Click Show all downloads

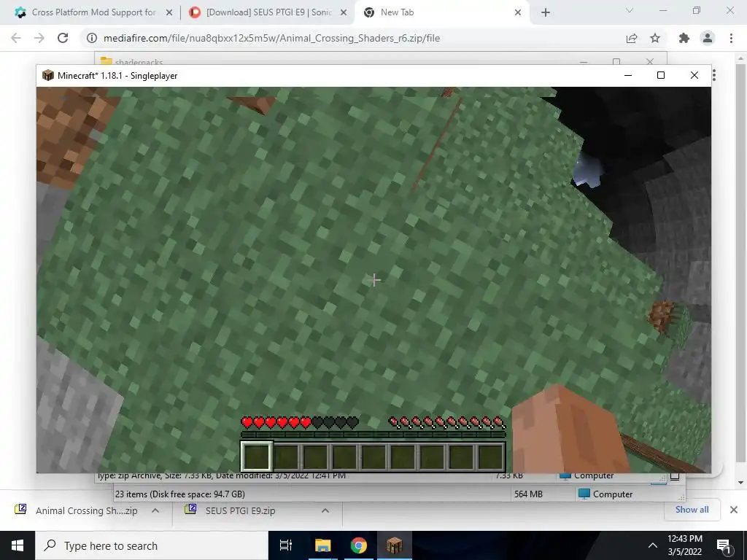pos(692,510)
